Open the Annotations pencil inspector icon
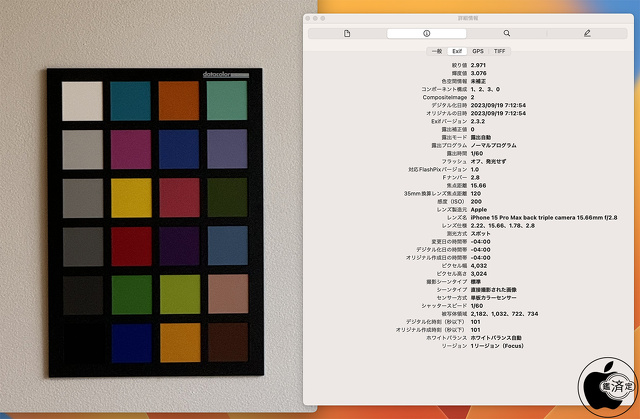The height and width of the screenshot is (419, 640). (x=587, y=33)
